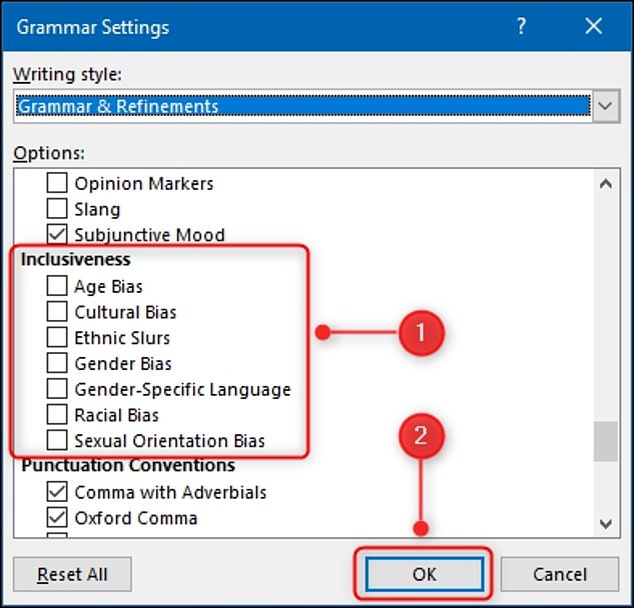Click the scrollbar down arrow
The width and height of the screenshot is (634, 608).
[605, 523]
